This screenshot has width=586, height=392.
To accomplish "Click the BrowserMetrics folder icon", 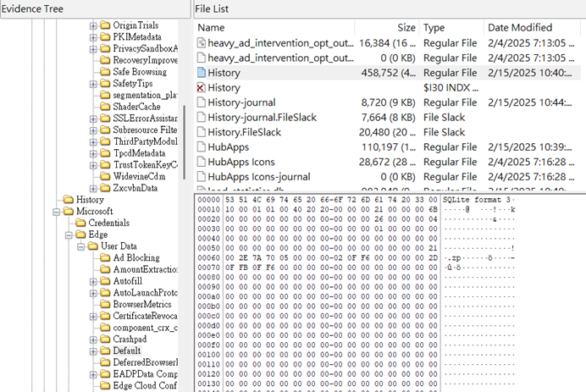I will coord(105,304).
